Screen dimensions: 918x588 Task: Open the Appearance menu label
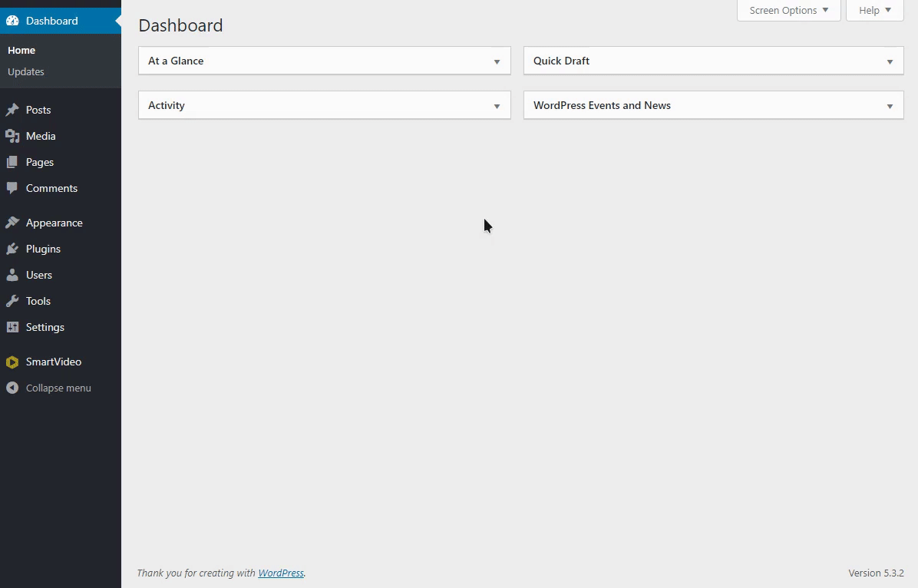pos(54,223)
